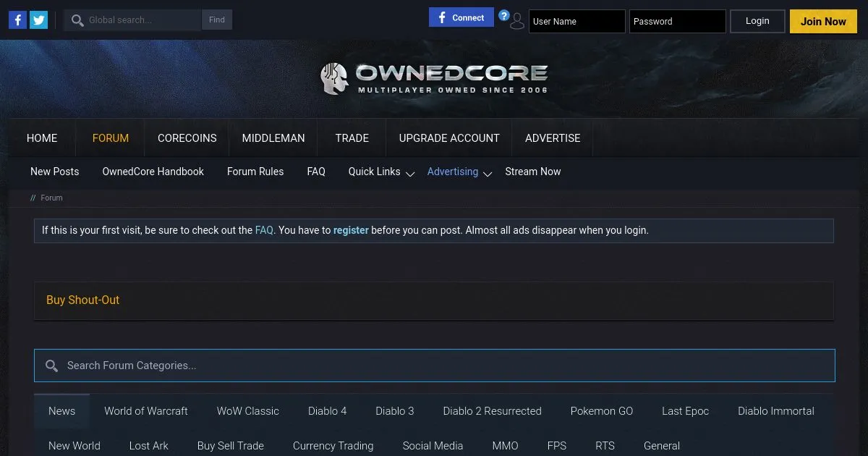Select the New World category tab

(x=75, y=446)
